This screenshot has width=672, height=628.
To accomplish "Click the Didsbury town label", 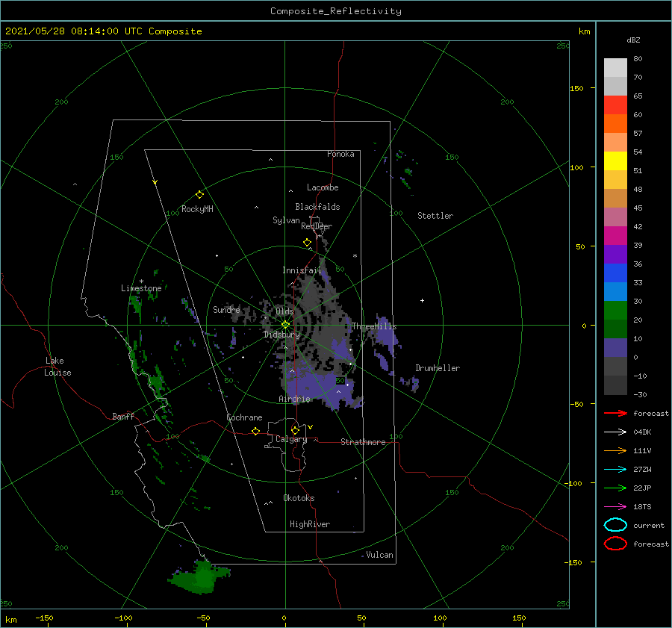I will [282, 335].
